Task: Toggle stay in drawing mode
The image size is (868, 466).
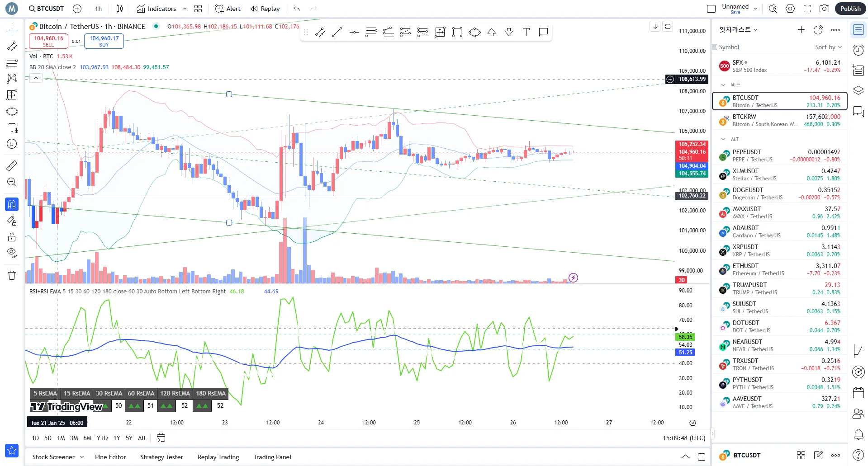Action: pos(12,221)
